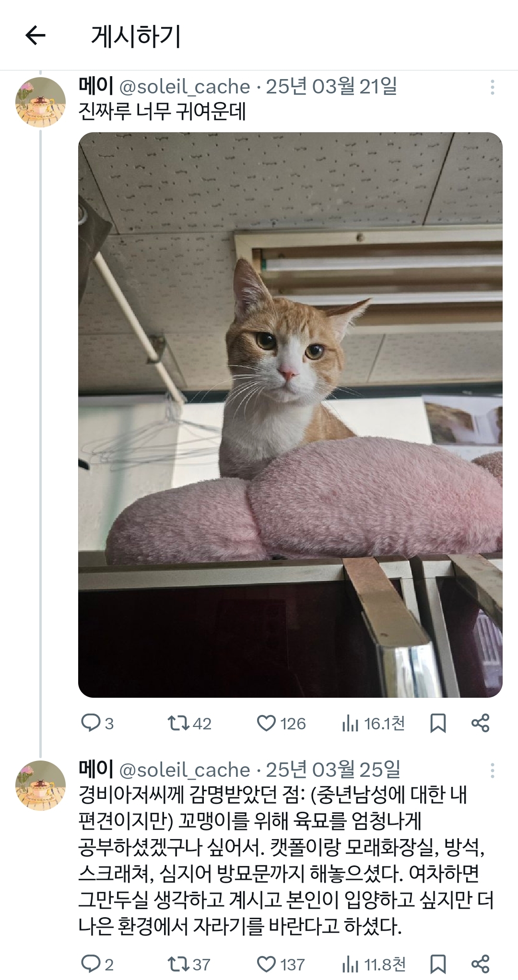
Task: Tap the back arrow icon
Action: tap(35, 35)
